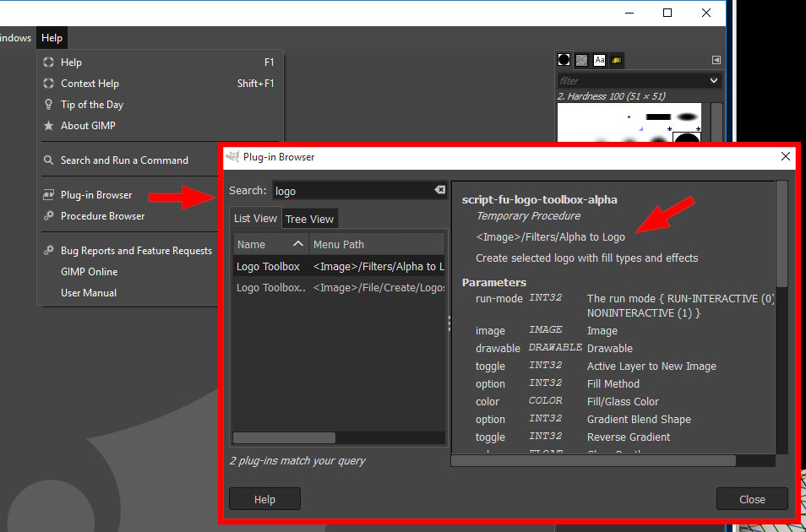Open the Patterns tab icon

tap(581, 61)
